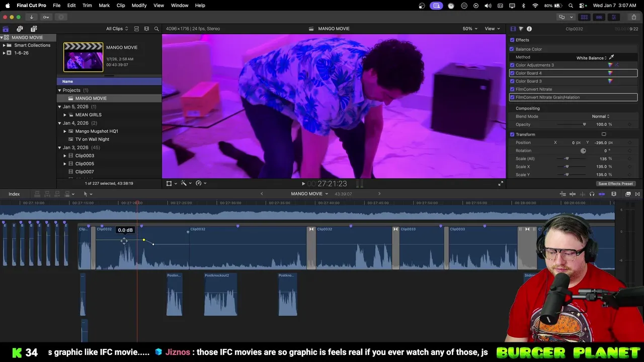Uncheck Color Adjustments 3 effect
644x362 pixels.
(512, 65)
